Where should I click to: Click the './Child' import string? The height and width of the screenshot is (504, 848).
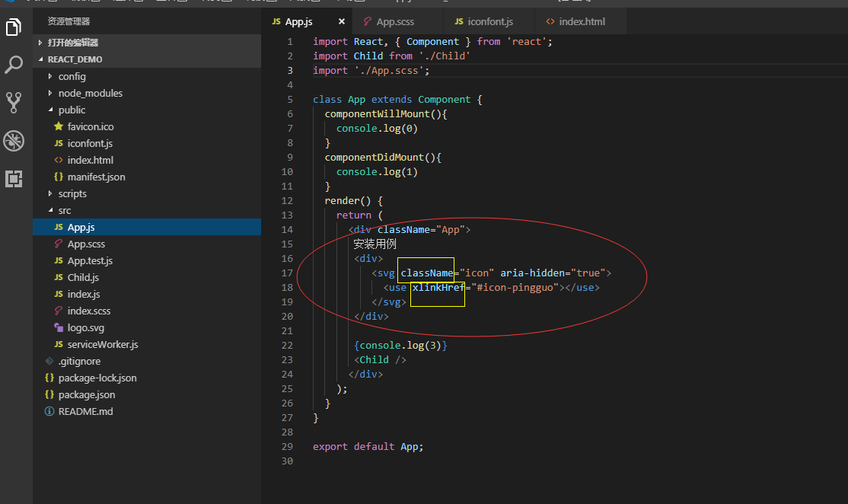pyautogui.click(x=444, y=56)
